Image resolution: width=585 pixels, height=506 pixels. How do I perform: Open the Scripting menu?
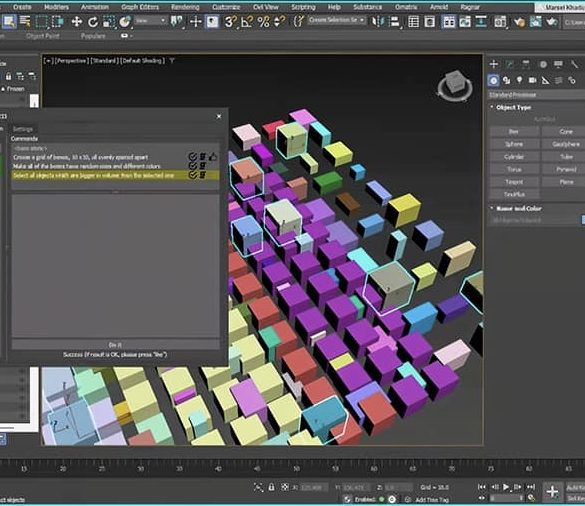click(x=303, y=7)
